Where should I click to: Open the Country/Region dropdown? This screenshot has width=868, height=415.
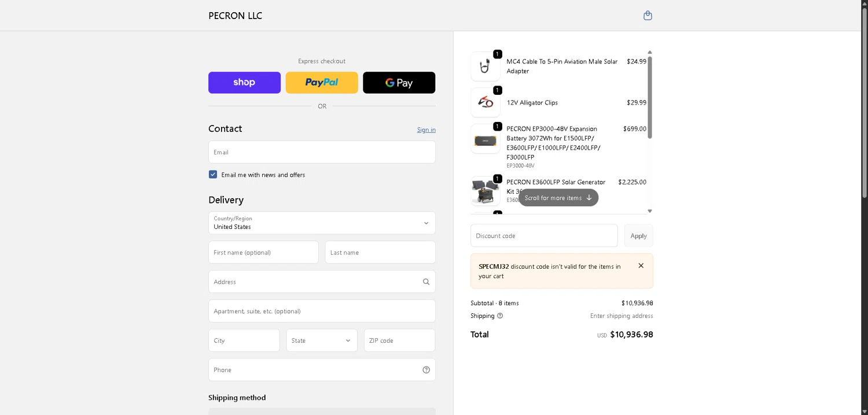point(322,223)
